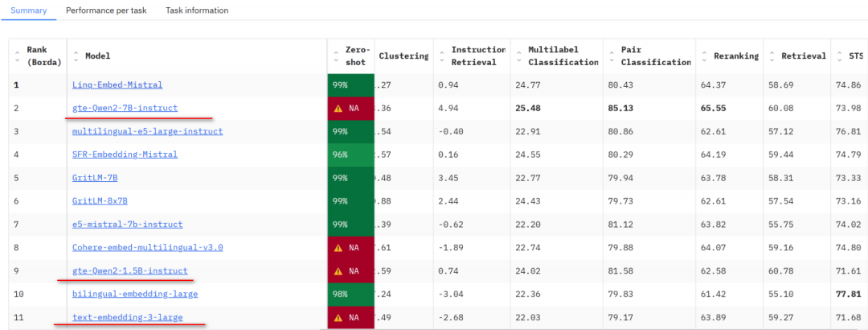Open Cohere-embed-multilingual-v3.0 link
The height and width of the screenshot is (330, 868).
pos(148,247)
